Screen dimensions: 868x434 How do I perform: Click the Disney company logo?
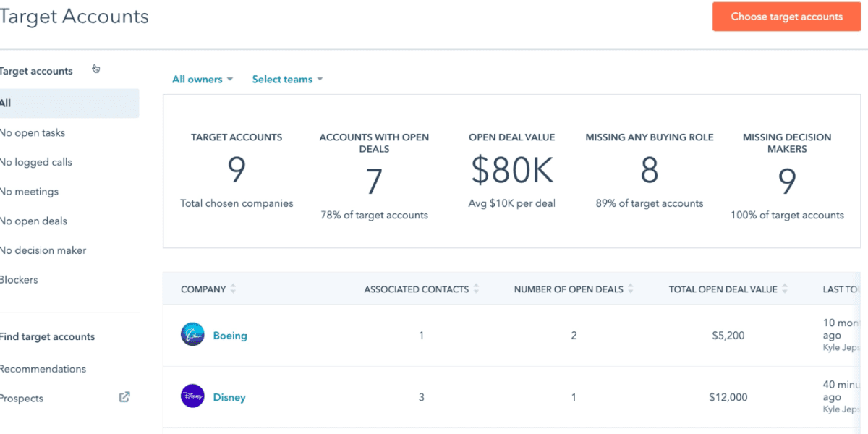click(192, 396)
